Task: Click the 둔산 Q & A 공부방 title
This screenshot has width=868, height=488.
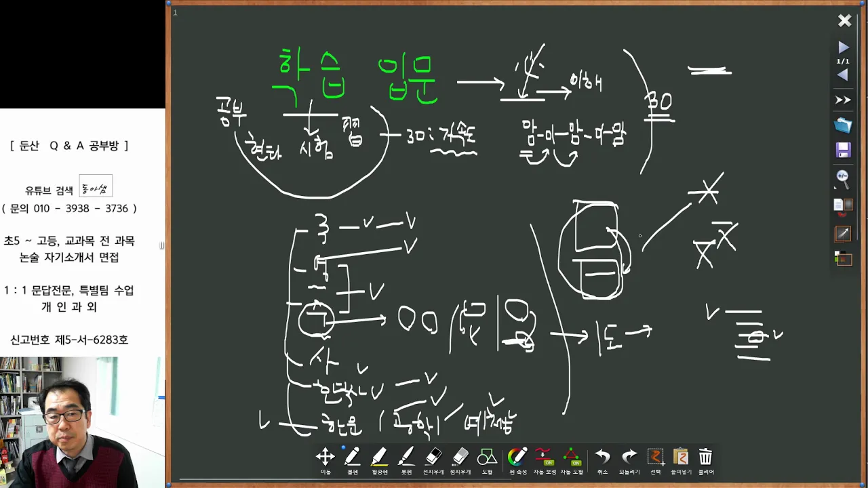Action: click(x=69, y=146)
